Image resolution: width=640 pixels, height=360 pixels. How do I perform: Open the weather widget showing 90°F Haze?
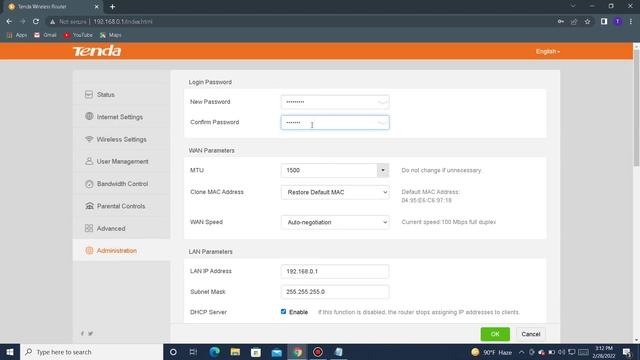click(x=491, y=352)
